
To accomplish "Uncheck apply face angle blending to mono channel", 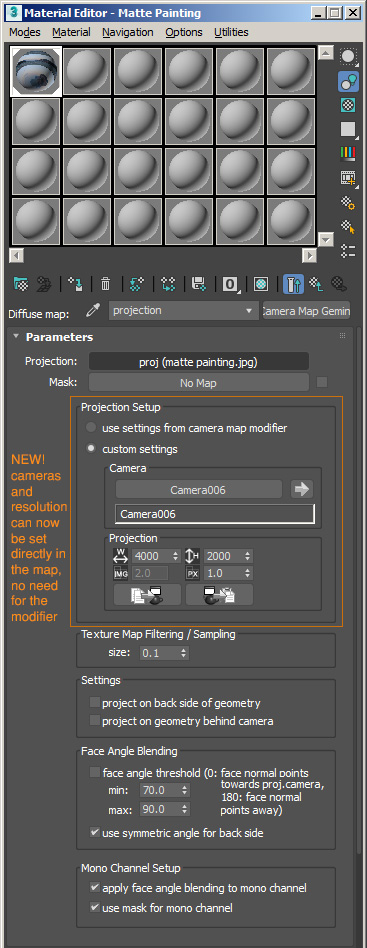I will (94, 888).
